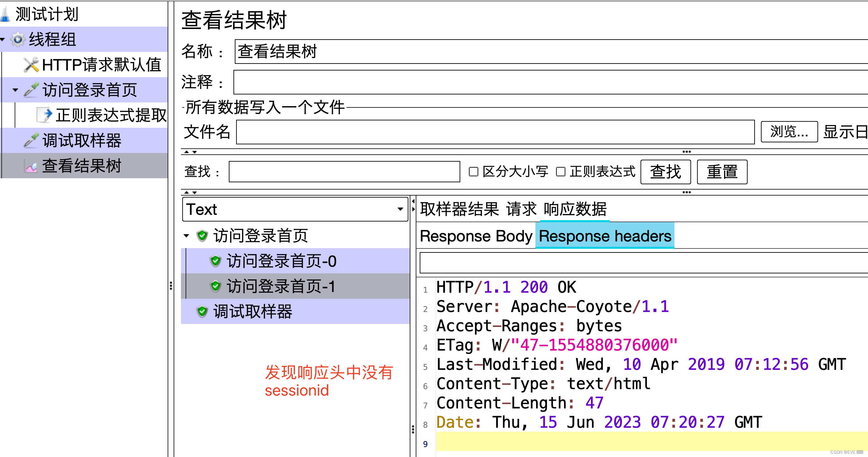
Task: Click the HTTP request defaults wrench icon
Action: coord(31,65)
